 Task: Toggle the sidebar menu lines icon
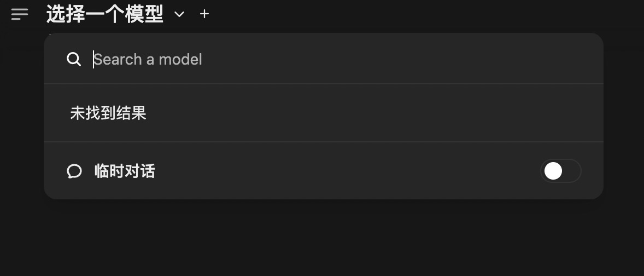click(20, 14)
